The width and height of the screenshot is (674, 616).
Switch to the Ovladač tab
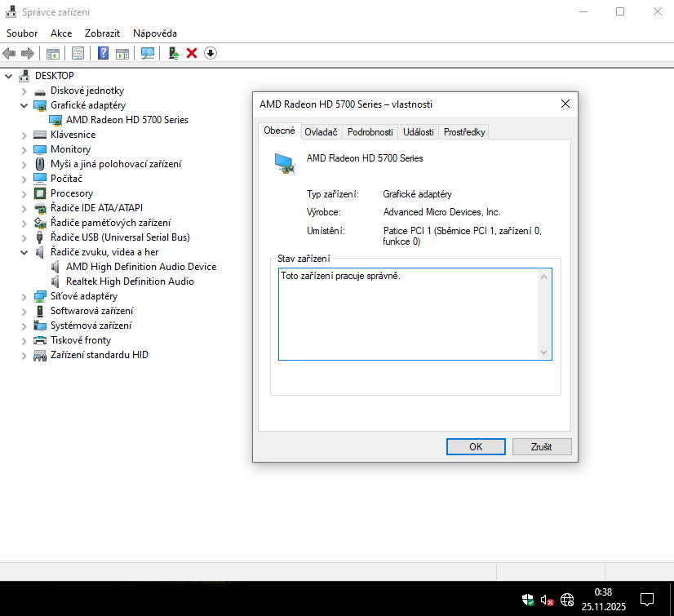(322, 131)
